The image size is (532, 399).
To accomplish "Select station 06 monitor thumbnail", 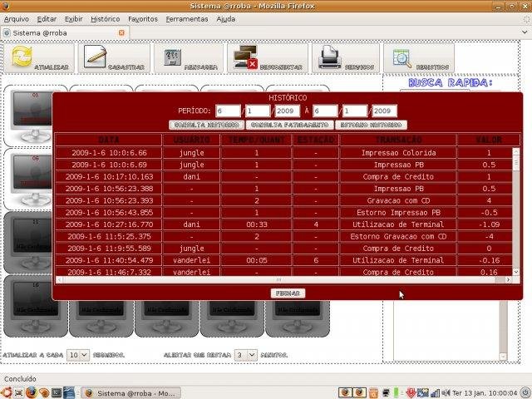I will click(x=32, y=180).
